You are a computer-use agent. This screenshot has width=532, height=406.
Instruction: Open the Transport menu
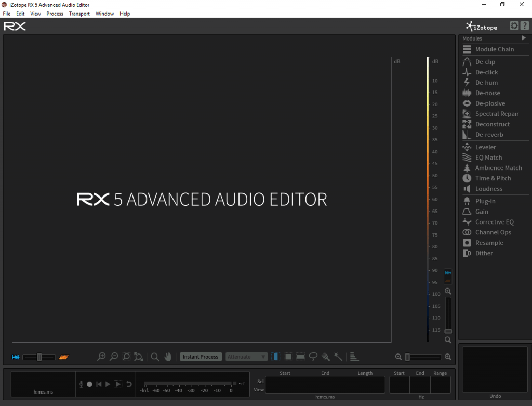tap(79, 14)
